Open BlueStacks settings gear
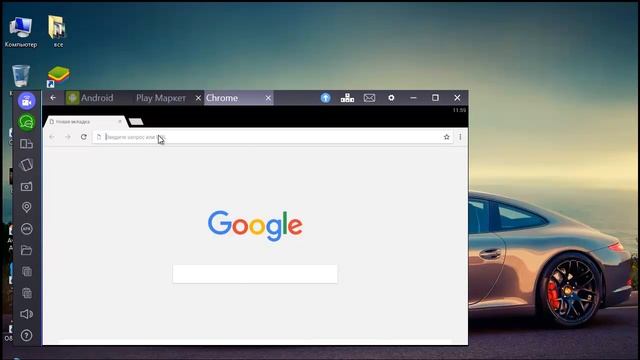This screenshot has width=640, height=360. [x=391, y=98]
